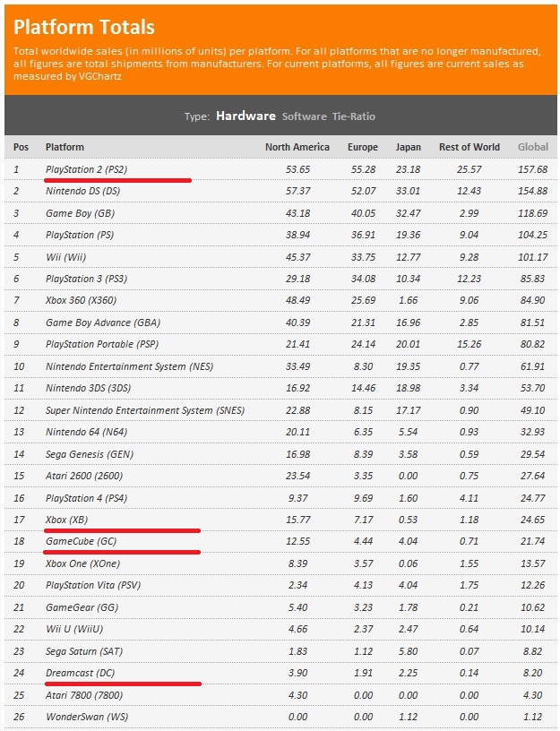Open the Xbox 360 (X360) platform link
The width and height of the screenshot is (560, 731).
click(82, 300)
